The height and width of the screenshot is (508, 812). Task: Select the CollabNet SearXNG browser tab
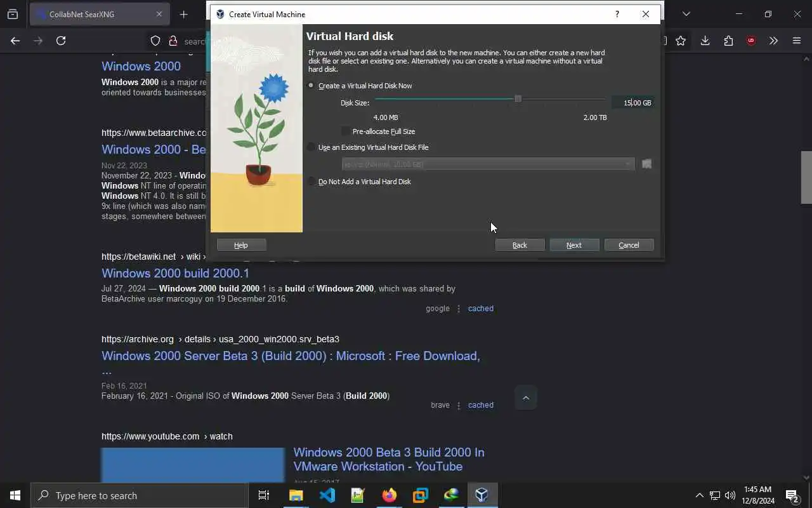tap(98, 14)
